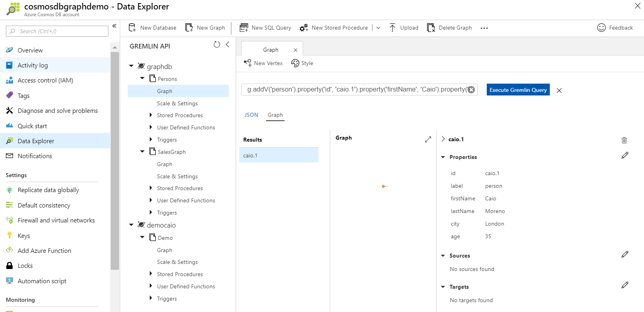Click the New Vertex icon
644x312 pixels.
(248, 63)
